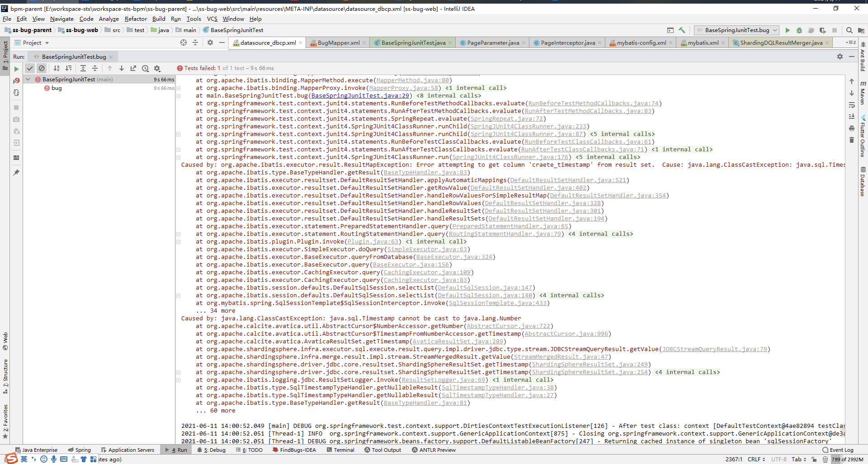Build project using the hammer icon
Viewport: 868px width, 464px height.
point(682,30)
